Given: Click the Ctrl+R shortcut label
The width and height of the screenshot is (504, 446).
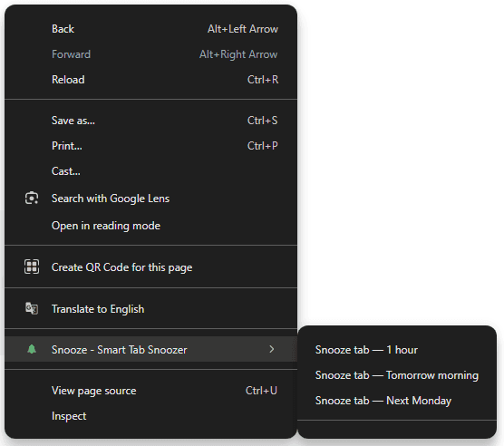Looking at the screenshot, I should [x=263, y=80].
